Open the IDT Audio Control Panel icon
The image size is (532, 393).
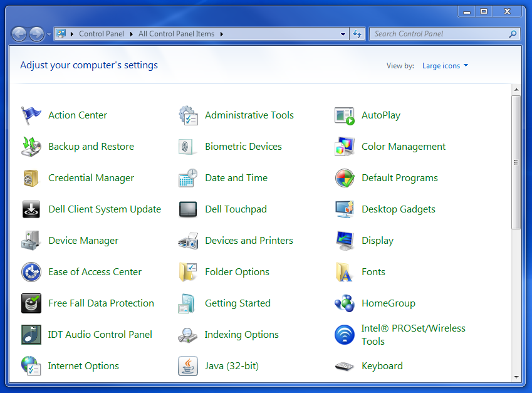31,335
